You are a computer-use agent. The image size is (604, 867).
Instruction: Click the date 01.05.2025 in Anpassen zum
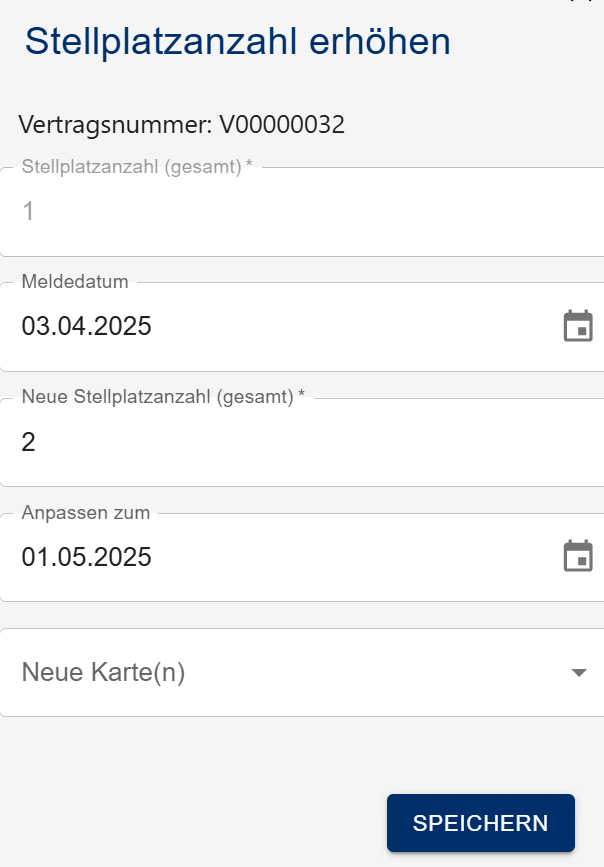pyautogui.click(x=87, y=557)
